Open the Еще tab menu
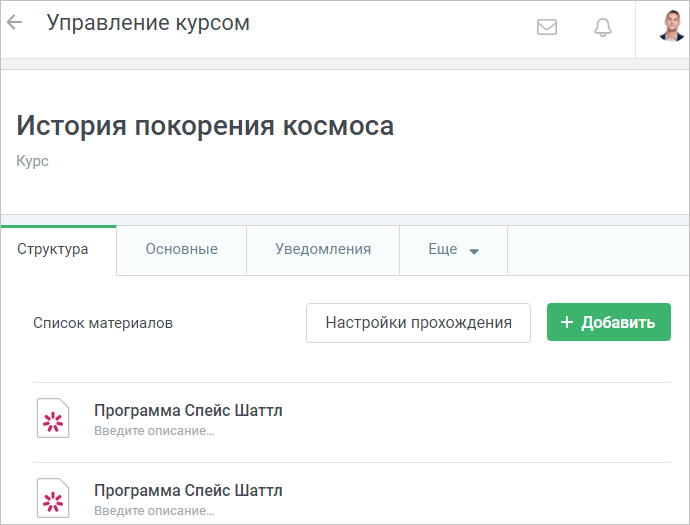The width and height of the screenshot is (690, 525). pyautogui.click(x=453, y=250)
